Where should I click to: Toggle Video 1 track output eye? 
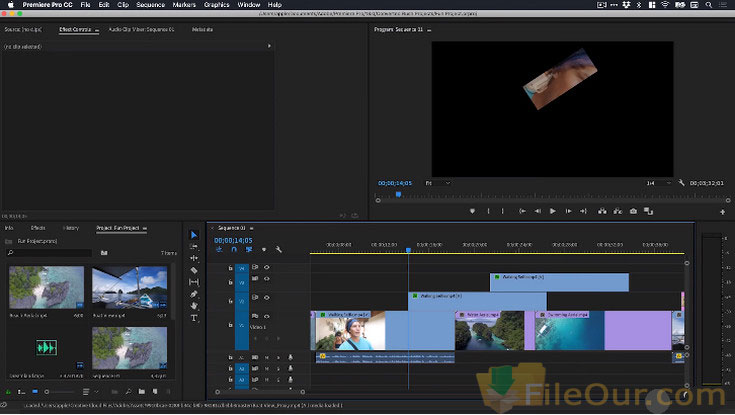266,316
